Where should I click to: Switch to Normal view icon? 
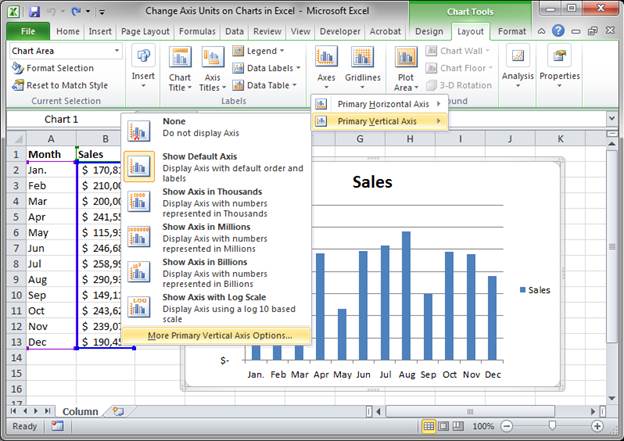(429, 426)
